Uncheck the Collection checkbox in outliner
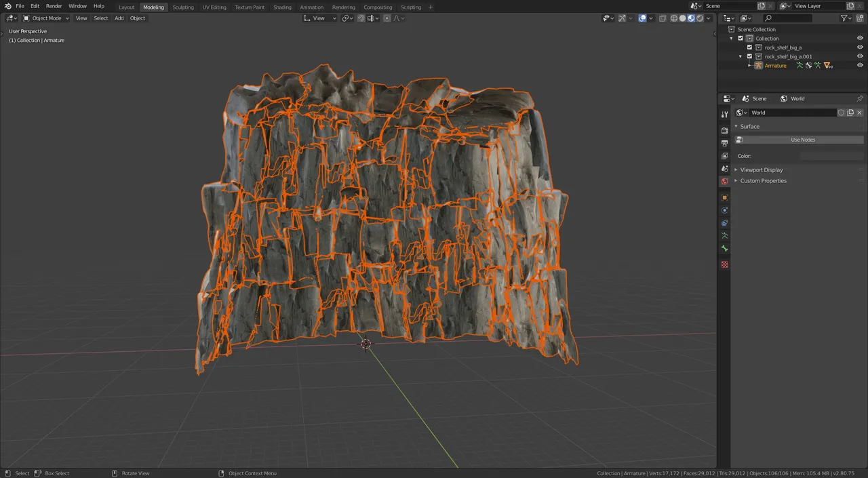The width and height of the screenshot is (868, 478). [x=741, y=39]
